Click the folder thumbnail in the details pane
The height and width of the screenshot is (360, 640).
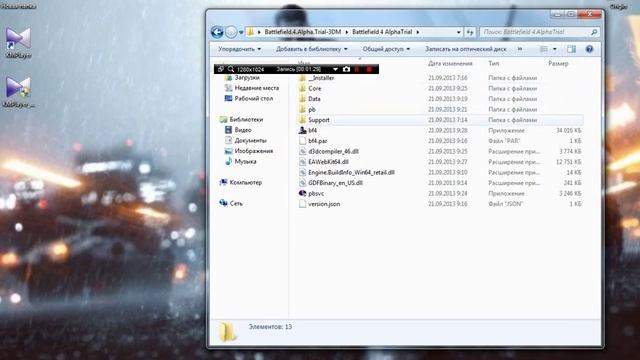[x=228, y=332]
